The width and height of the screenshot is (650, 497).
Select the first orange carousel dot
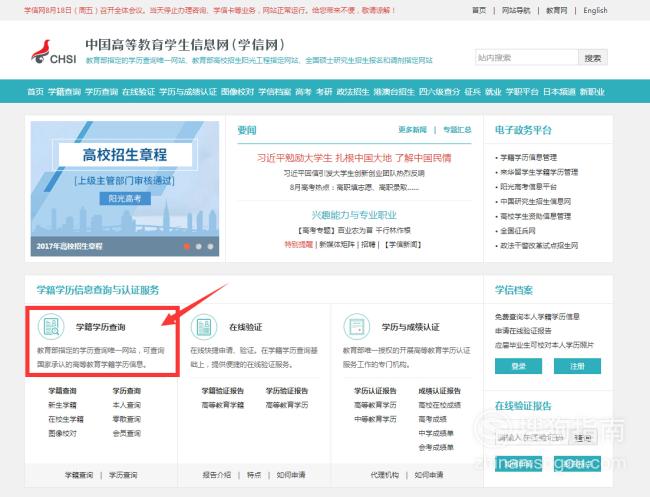pos(187,246)
